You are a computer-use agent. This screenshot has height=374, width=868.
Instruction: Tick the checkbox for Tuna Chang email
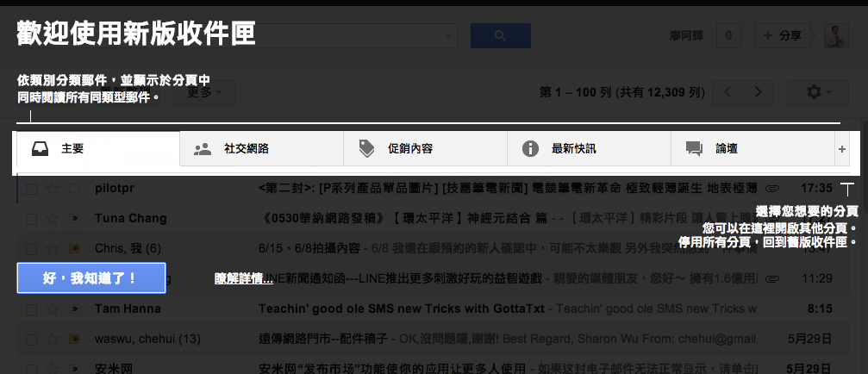32,219
